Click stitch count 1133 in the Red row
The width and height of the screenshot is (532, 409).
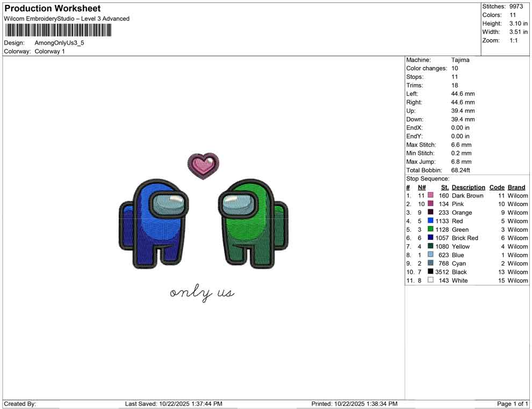(x=442, y=221)
